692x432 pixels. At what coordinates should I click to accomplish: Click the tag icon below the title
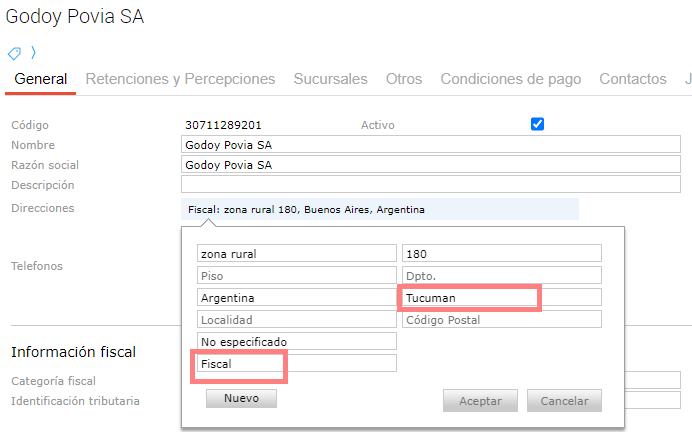(14, 53)
